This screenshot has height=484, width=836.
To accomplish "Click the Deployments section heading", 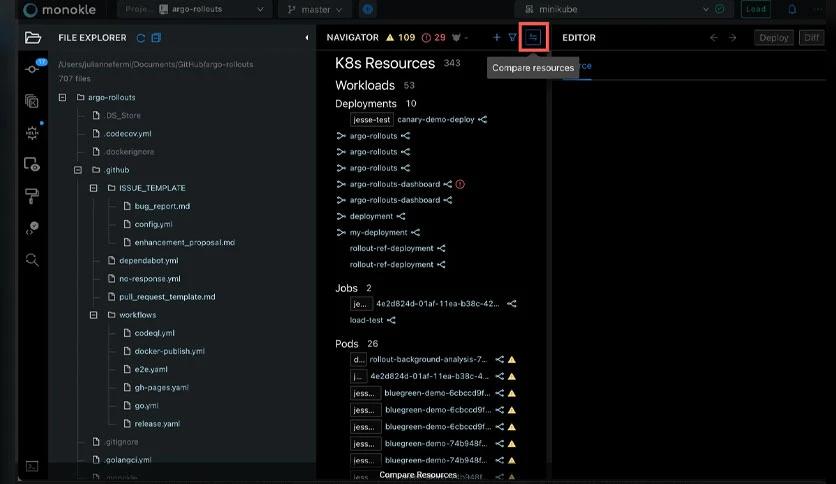I will coord(366,103).
